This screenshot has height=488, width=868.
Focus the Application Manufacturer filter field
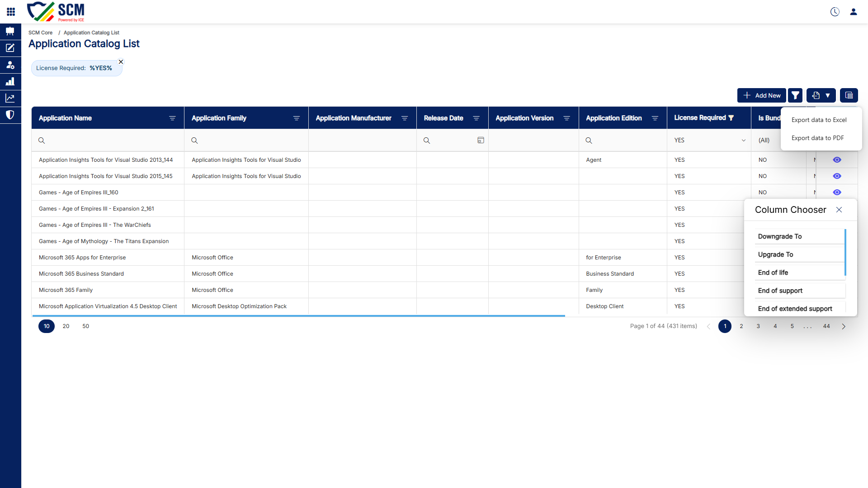tap(363, 141)
